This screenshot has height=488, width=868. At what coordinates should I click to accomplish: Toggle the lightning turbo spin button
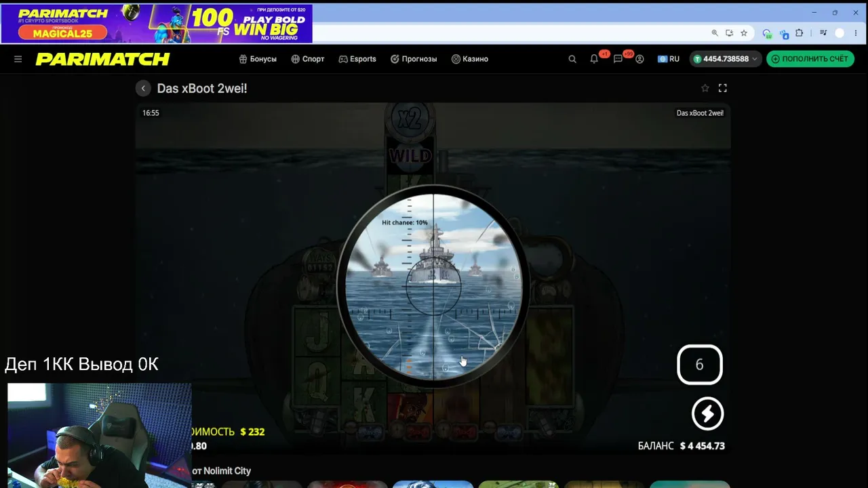[x=707, y=413]
